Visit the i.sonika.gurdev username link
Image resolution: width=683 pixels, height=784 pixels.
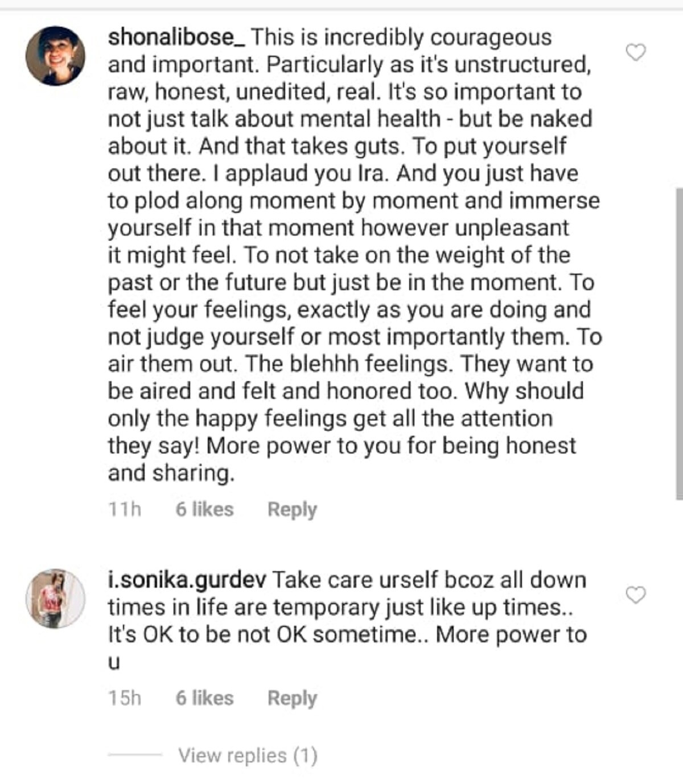pyautogui.click(x=187, y=580)
